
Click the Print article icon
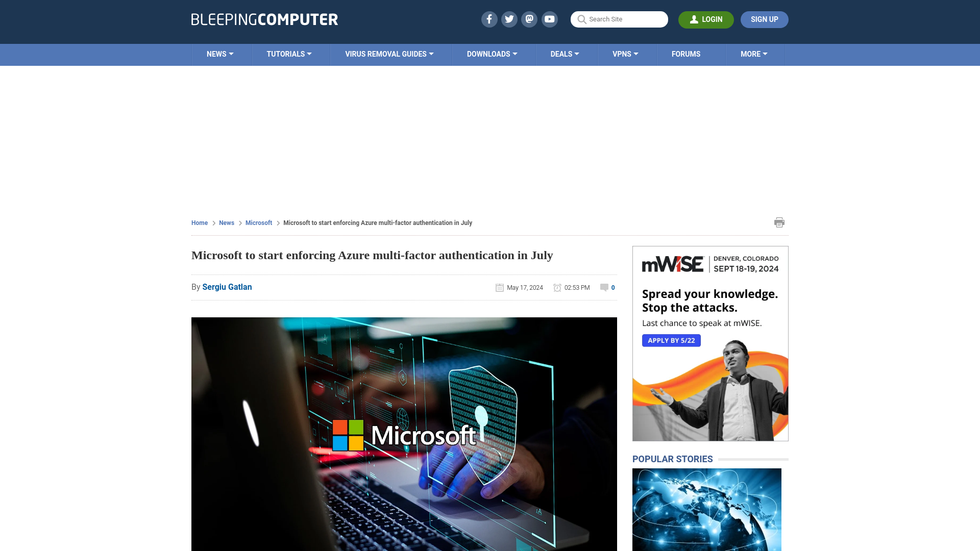pos(779,222)
